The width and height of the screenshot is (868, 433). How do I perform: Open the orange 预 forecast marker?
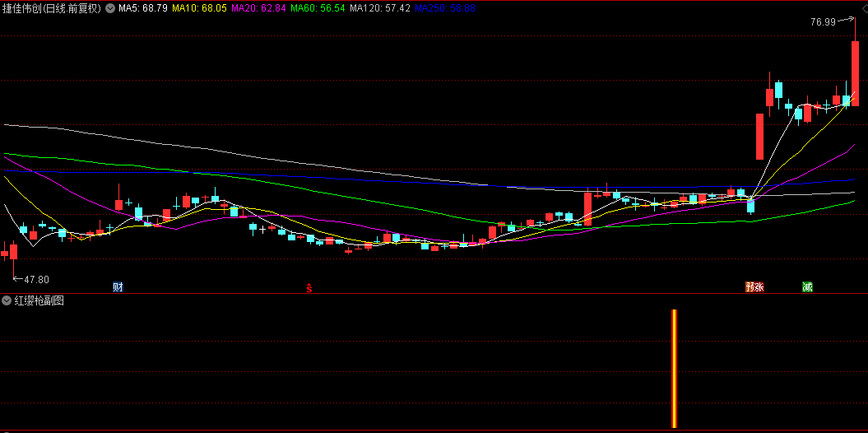pyautogui.click(x=750, y=286)
